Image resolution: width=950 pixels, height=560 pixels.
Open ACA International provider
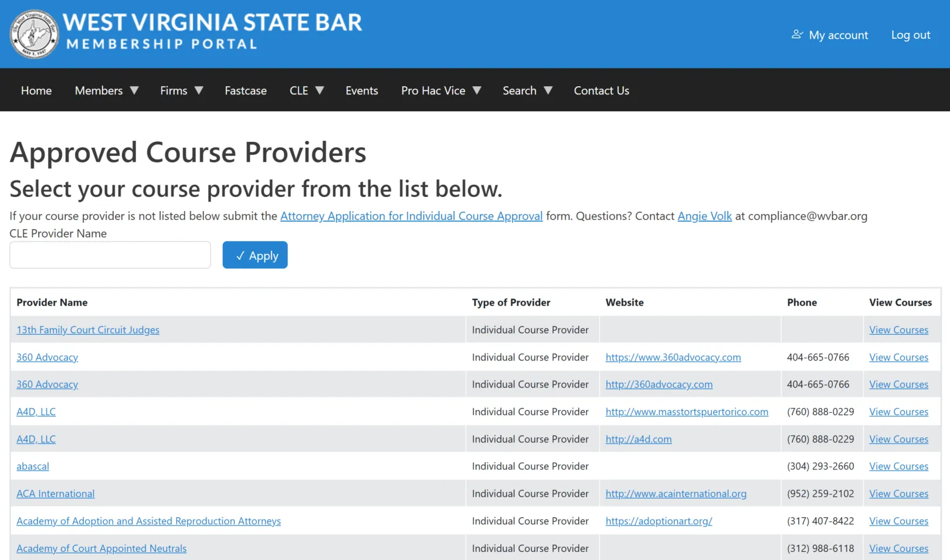tap(55, 494)
